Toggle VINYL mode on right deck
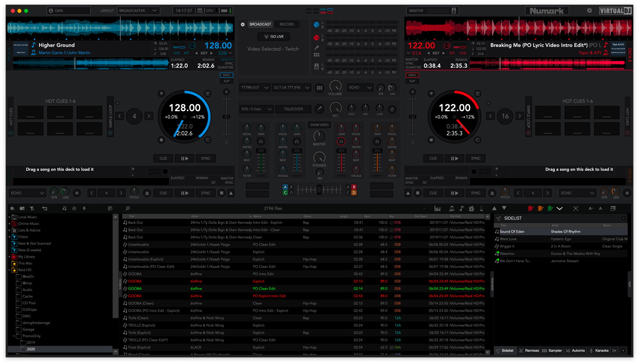 tap(412, 75)
